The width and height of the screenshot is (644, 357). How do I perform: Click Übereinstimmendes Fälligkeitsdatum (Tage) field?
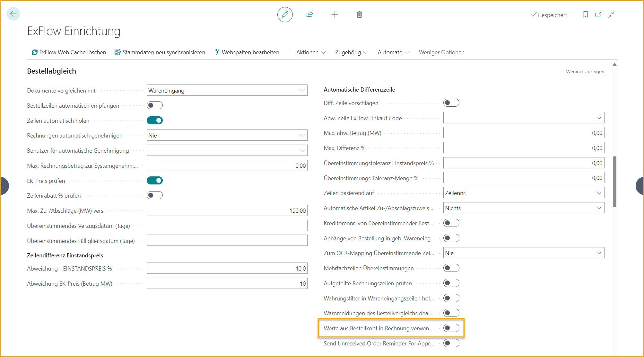pos(227,241)
